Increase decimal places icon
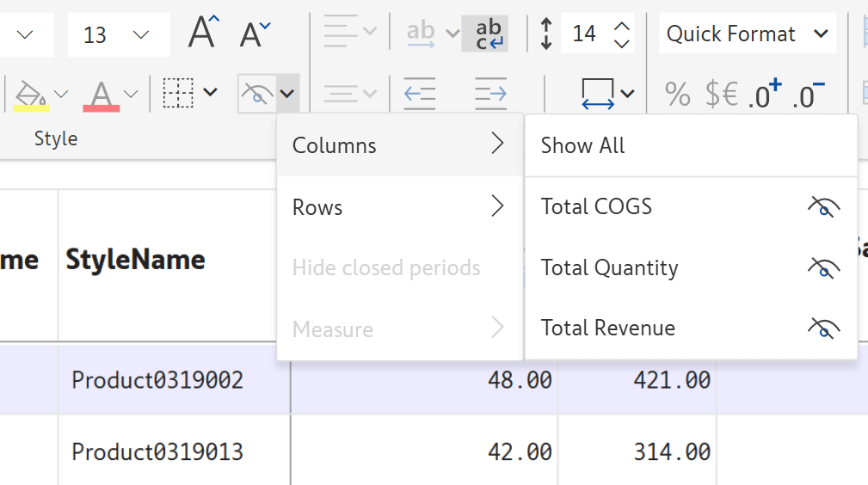Viewport: 868px width, 485px height. [x=765, y=94]
